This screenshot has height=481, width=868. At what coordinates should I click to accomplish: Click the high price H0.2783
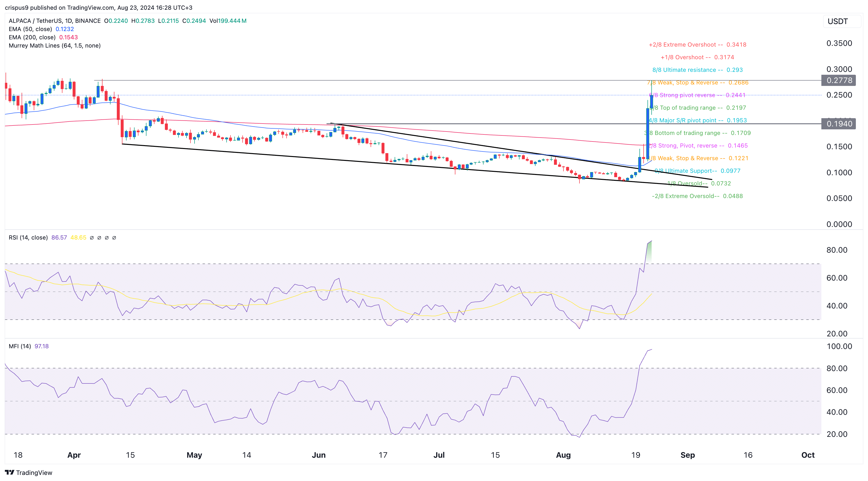click(x=143, y=21)
